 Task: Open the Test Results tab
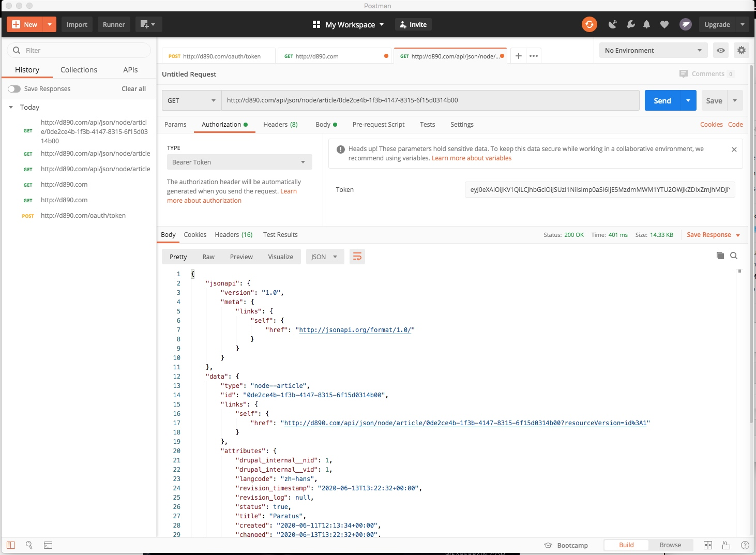pyautogui.click(x=280, y=235)
